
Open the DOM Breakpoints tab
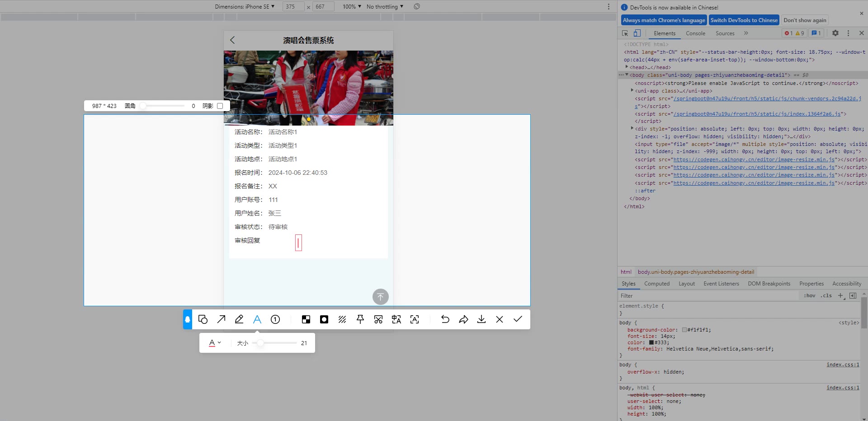pos(769,284)
